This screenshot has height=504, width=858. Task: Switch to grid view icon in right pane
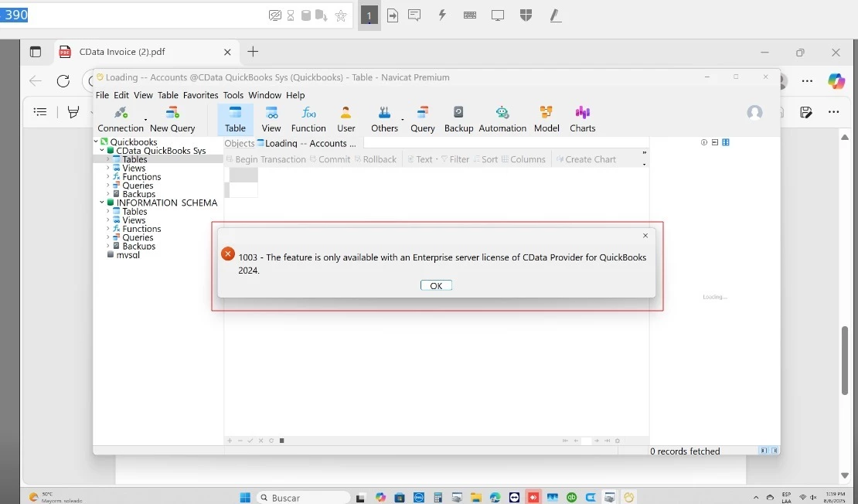pyautogui.click(x=726, y=142)
